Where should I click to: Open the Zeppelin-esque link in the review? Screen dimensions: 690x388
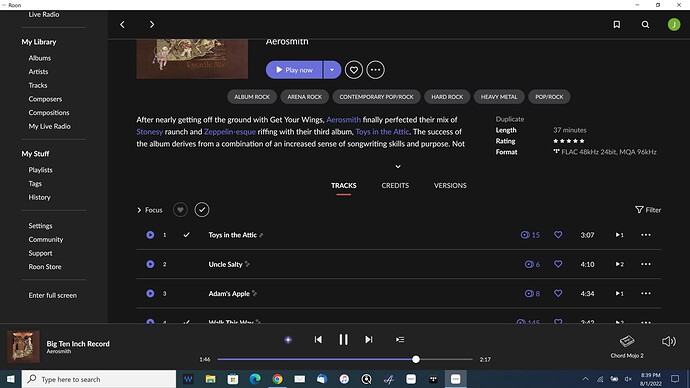coord(230,132)
